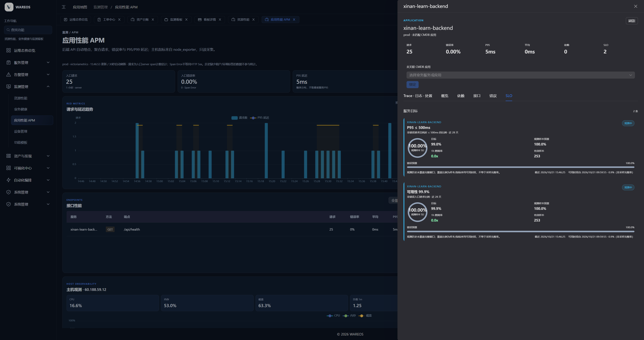Close the 监测看板 tab
This screenshot has height=340, width=644.
186,19
